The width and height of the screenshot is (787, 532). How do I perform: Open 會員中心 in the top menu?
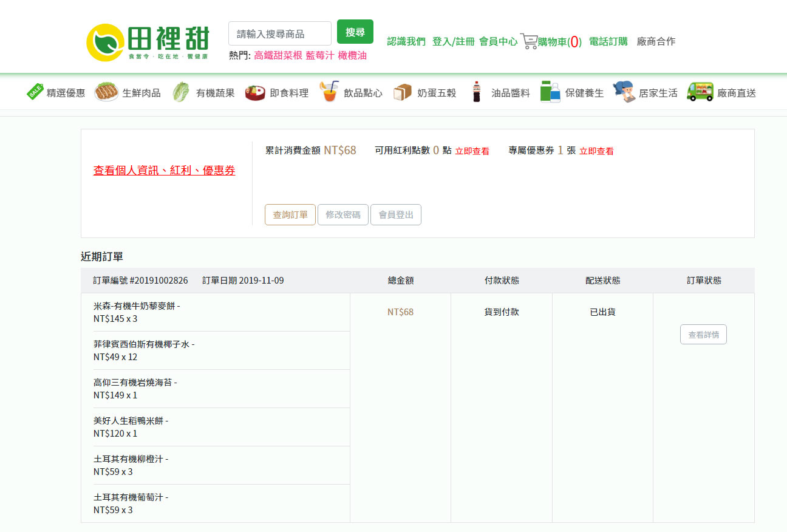498,41
